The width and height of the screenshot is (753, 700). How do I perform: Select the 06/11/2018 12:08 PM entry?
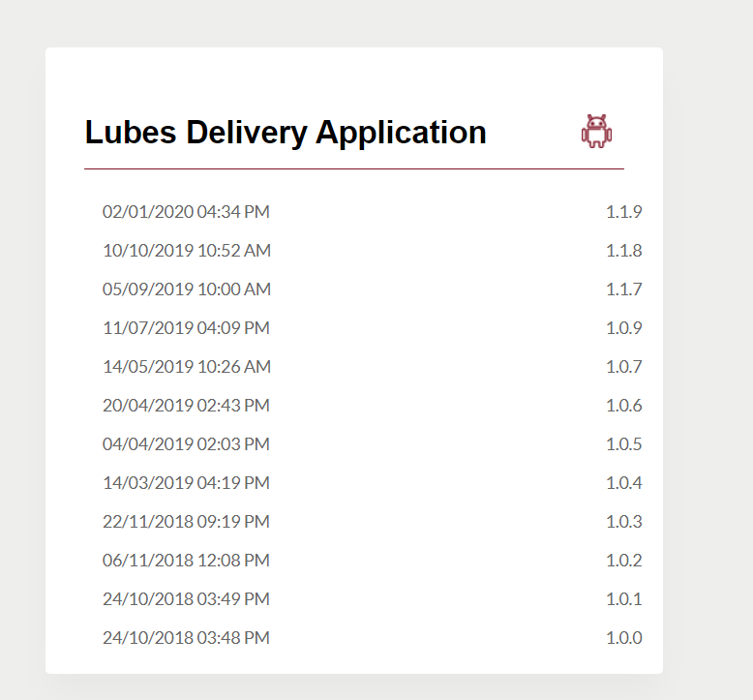[186, 561]
